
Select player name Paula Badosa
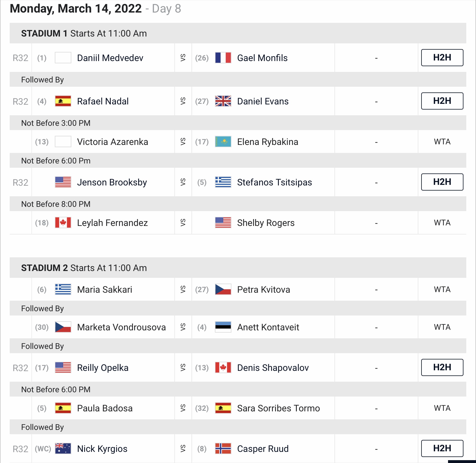click(x=105, y=408)
